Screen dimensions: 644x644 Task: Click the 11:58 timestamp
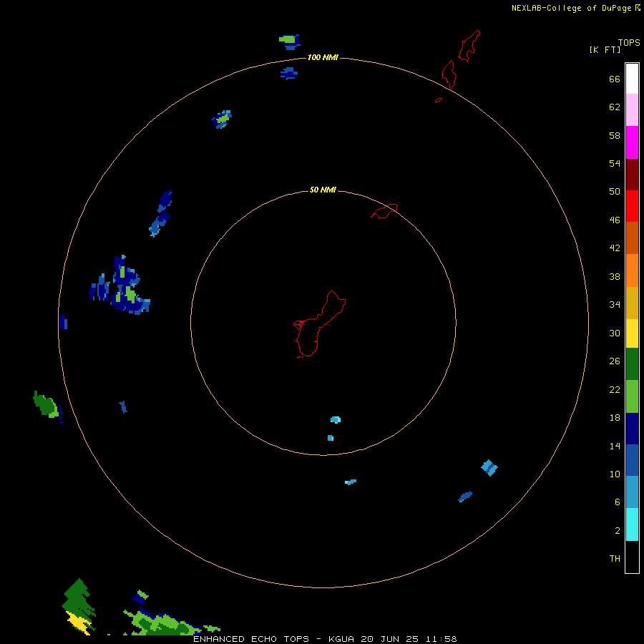point(441,639)
